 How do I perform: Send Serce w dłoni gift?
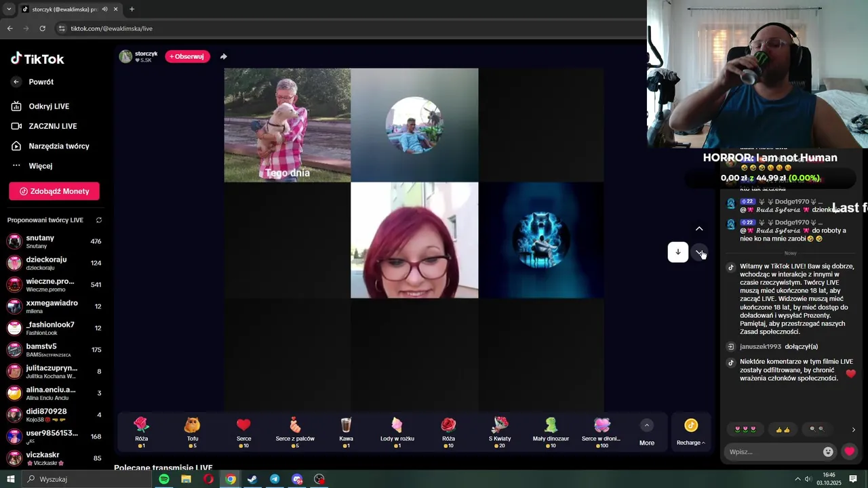pos(601,432)
